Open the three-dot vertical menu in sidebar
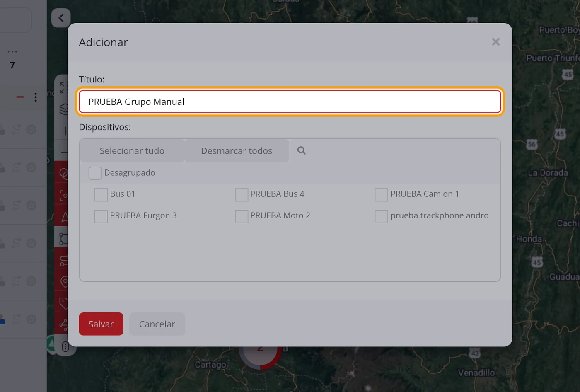The width and height of the screenshot is (580, 392). [x=36, y=97]
